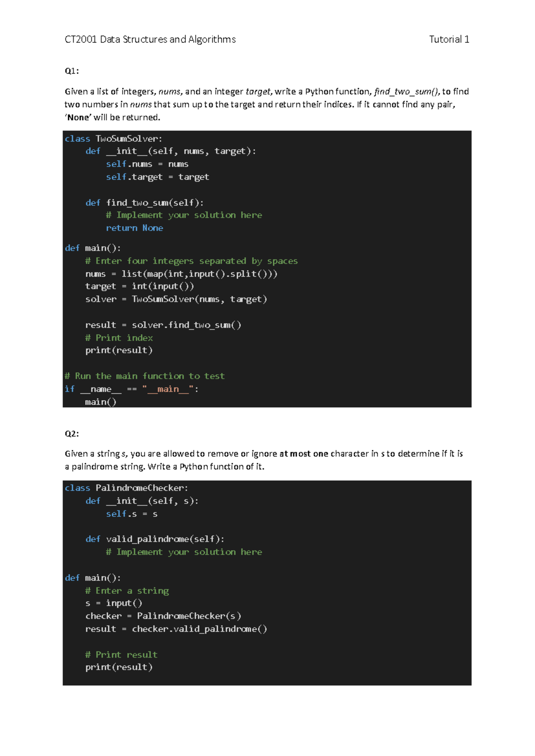Click the bold 'at most one' phrase

coord(304,454)
